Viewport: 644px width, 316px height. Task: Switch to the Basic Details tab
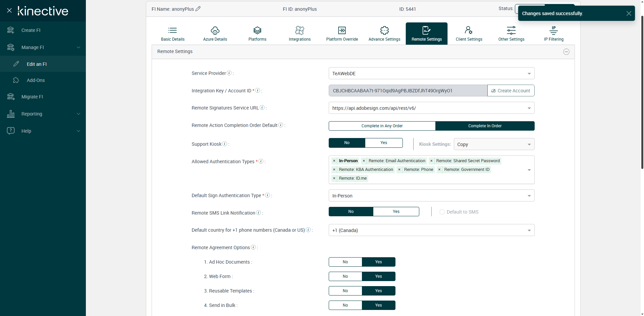(x=173, y=34)
